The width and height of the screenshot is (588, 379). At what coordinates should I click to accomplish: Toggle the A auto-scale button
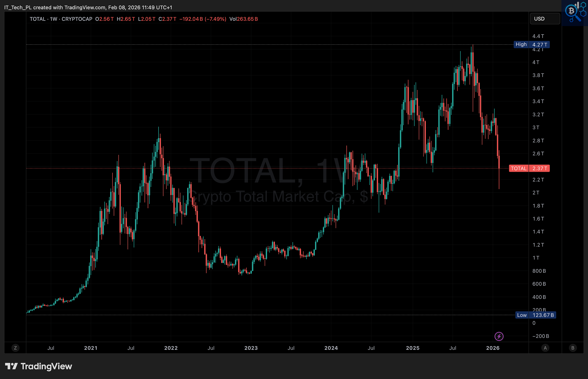click(x=545, y=348)
